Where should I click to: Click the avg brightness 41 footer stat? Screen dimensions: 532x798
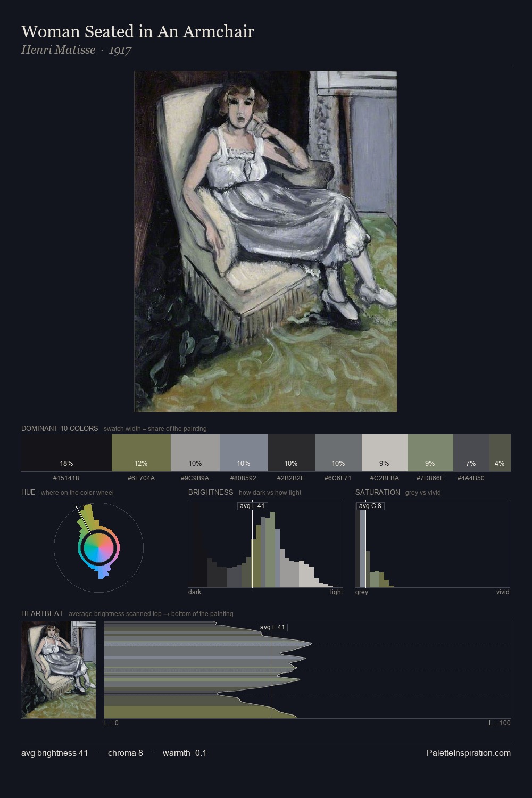pyautogui.click(x=55, y=753)
